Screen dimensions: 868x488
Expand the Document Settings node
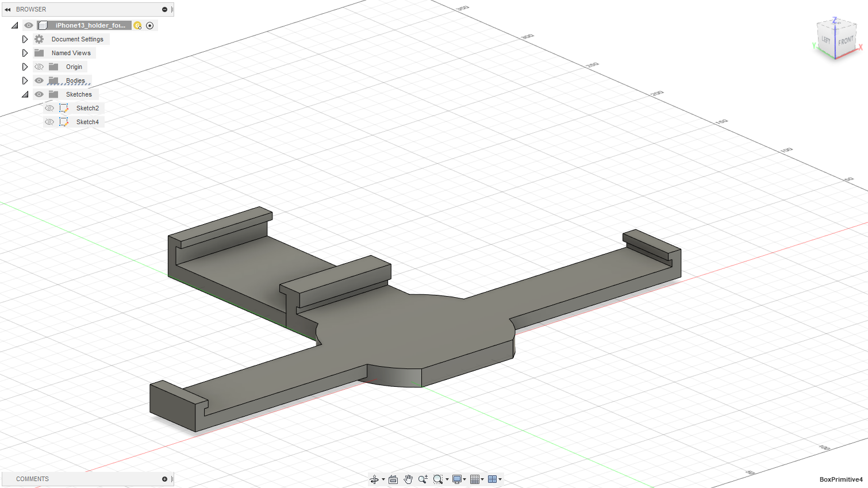25,39
